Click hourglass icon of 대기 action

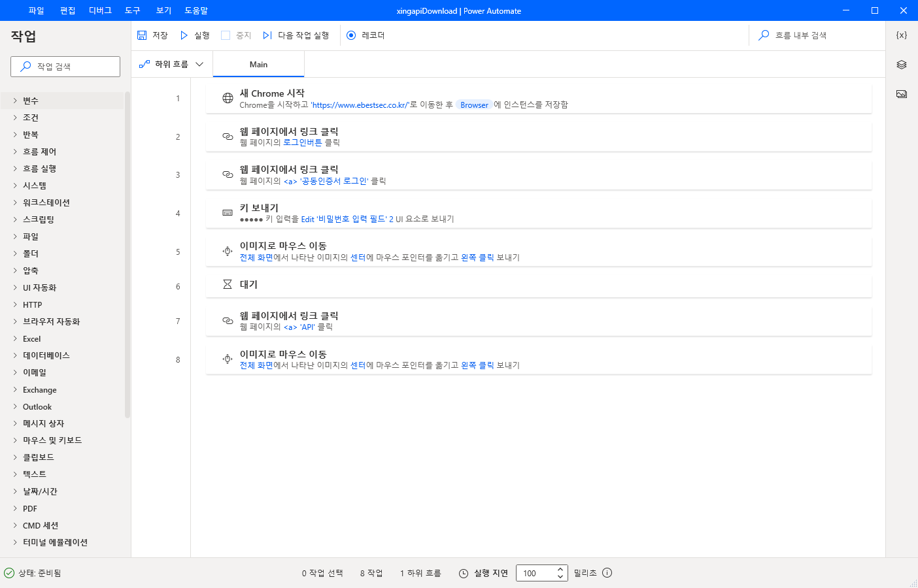click(x=228, y=284)
